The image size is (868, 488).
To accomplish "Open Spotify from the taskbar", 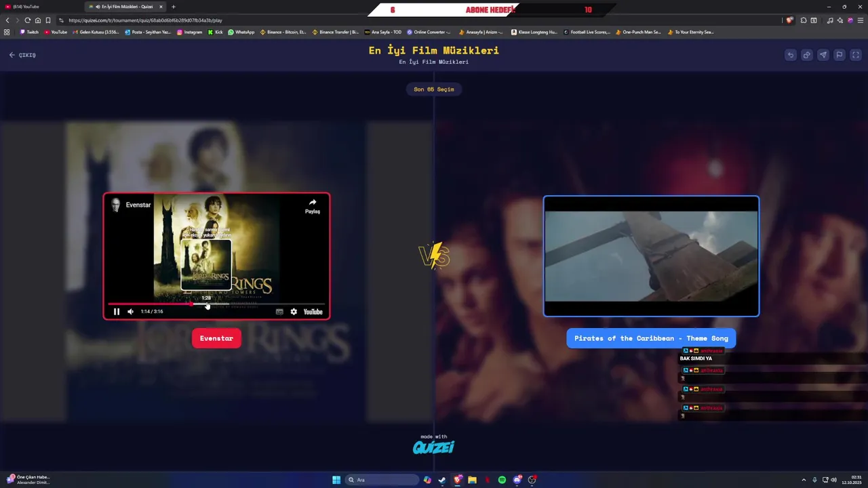I will click(502, 480).
